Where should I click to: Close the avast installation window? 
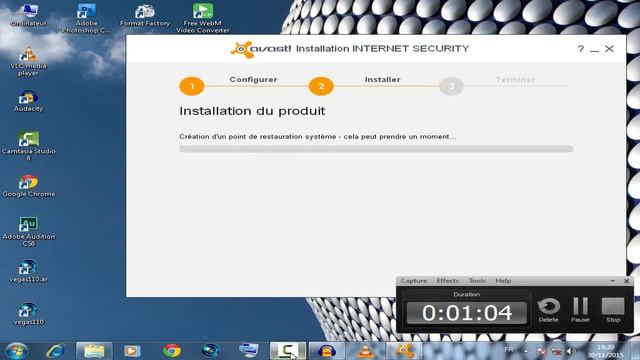click(609, 49)
